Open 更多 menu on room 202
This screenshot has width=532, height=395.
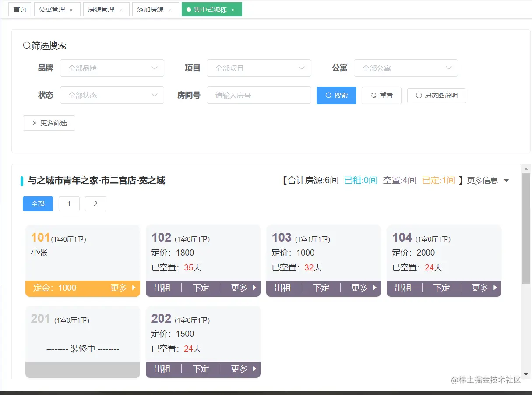[x=243, y=369]
